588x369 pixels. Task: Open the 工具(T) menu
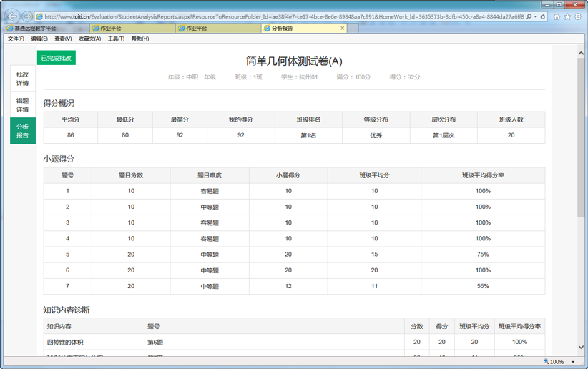[116, 39]
